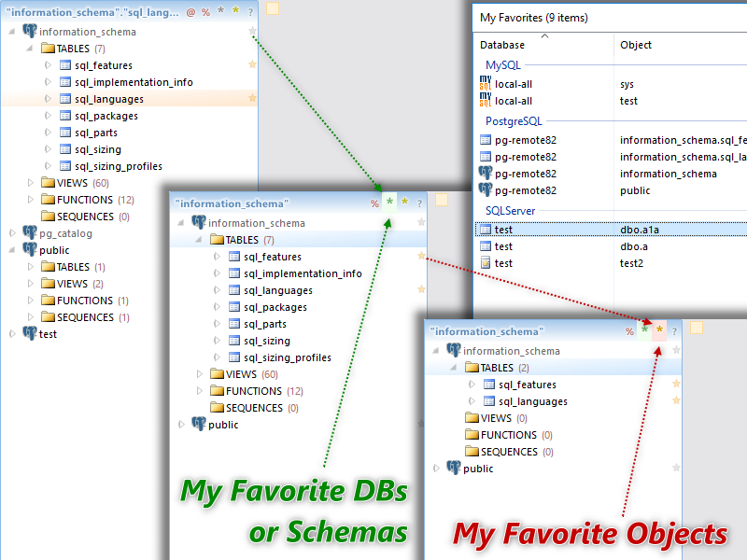Image resolution: width=747 pixels, height=560 pixels.
Task: Click the % icon in the left tree header
Action: 205,12
